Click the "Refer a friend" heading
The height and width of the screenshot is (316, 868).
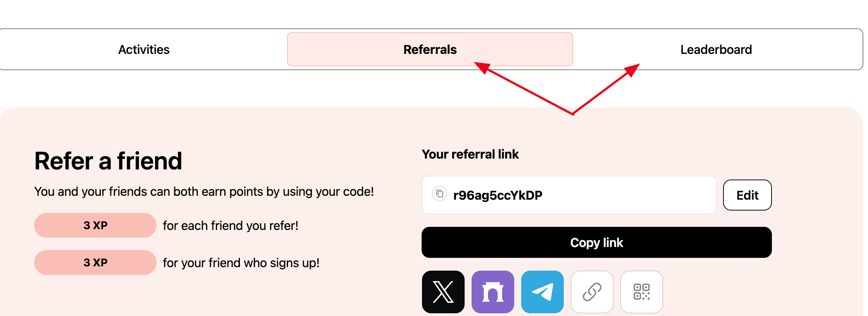click(108, 161)
